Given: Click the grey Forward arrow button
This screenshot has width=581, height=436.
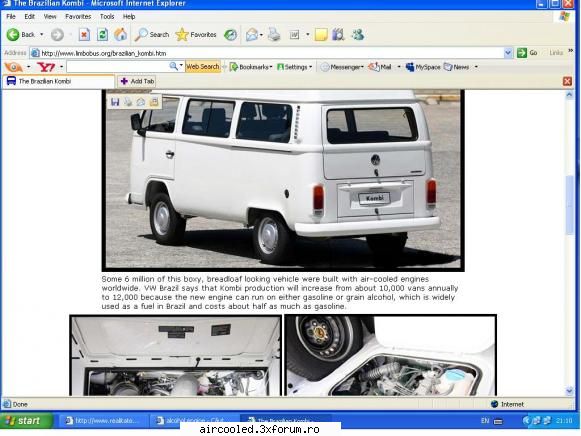Looking at the screenshot, I should pos(57,35).
